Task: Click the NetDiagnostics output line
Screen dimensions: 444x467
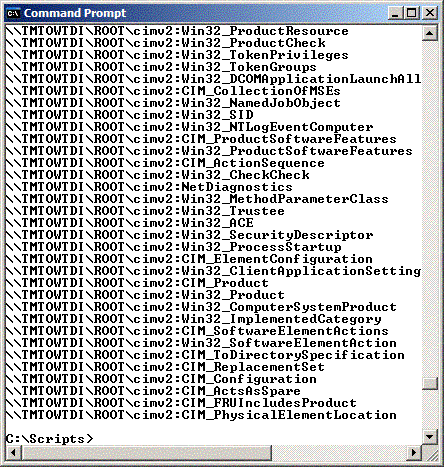Action: (149, 187)
